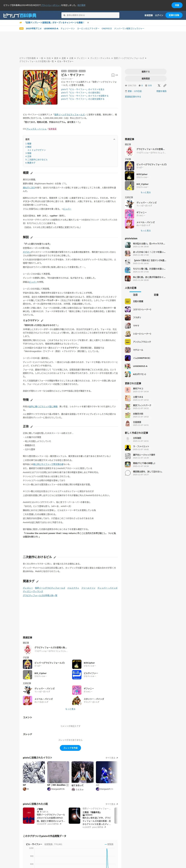186x868 pixels.
Task: Open the プライバシーポリシー link in the top notice
Action: 51,5
